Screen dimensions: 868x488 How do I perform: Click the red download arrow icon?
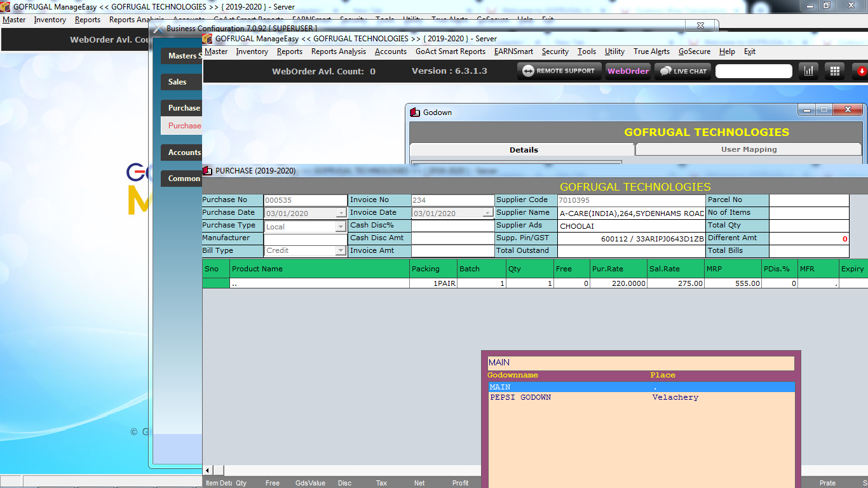pyautogui.click(x=861, y=71)
